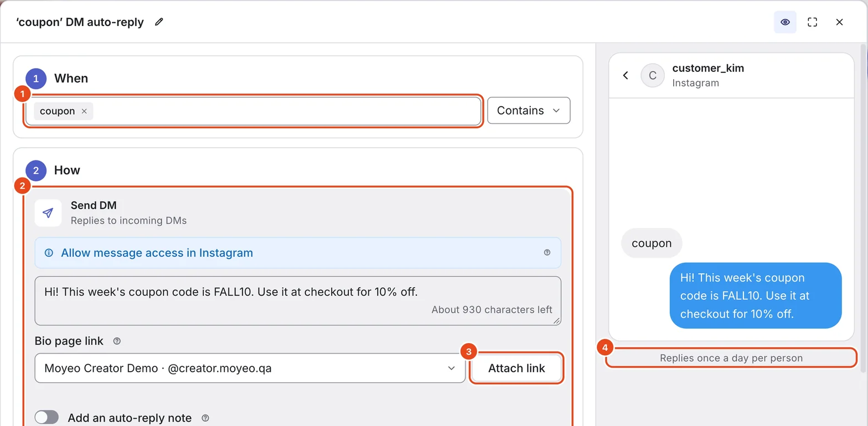Image resolution: width=868 pixels, height=426 pixels.
Task: Go back using the preview chat arrow
Action: tap(626, 75)
